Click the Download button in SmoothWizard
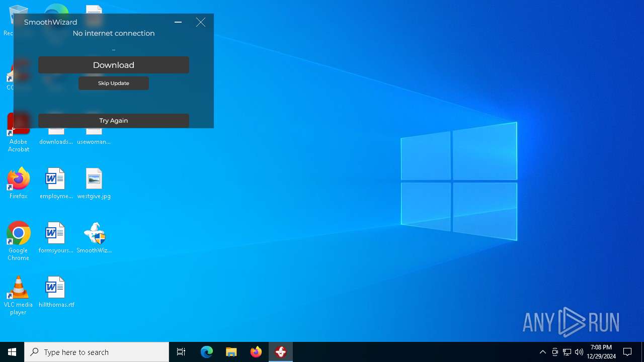 114,65
